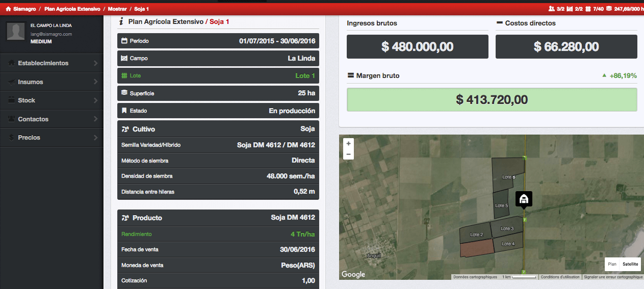Click the green $ 413.720,00 margin box
Image resolution: width=644 pixels, height=289 pixels.
tap(492, 100)
